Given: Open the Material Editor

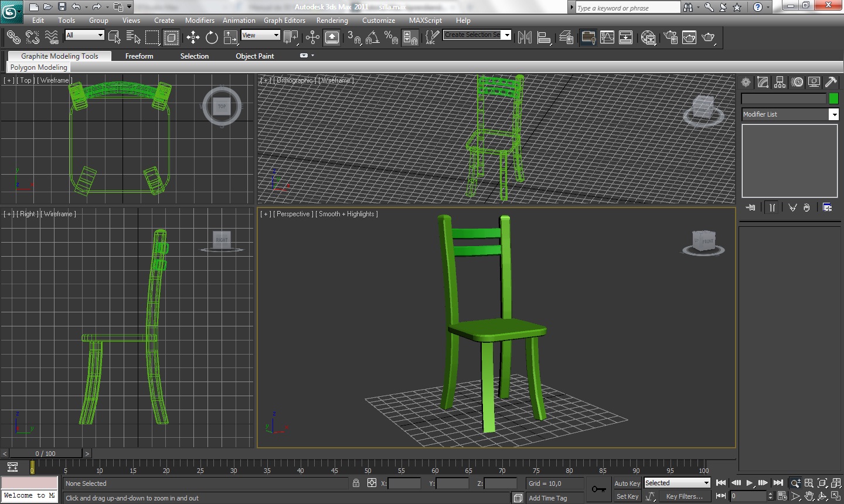Looking at the screenshot, I should click(648, 38).
